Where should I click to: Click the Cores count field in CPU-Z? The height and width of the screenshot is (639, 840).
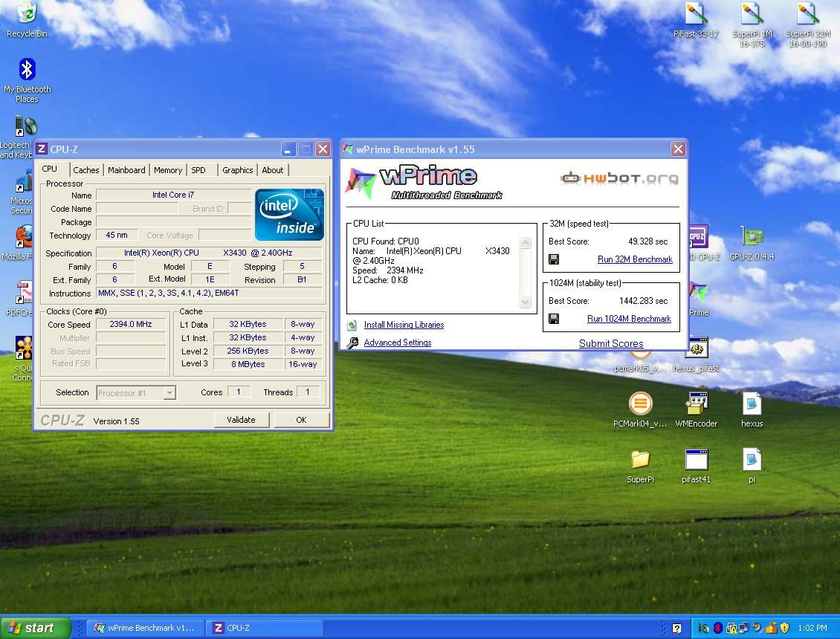239,392
